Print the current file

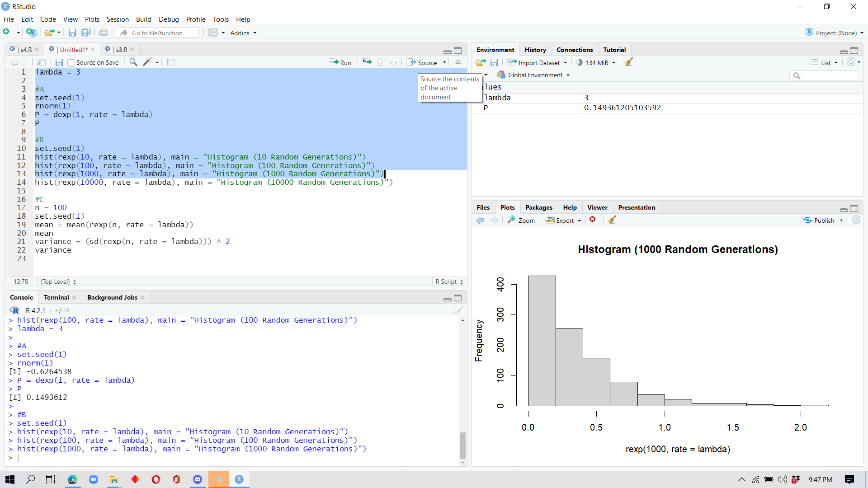[104, 32]
